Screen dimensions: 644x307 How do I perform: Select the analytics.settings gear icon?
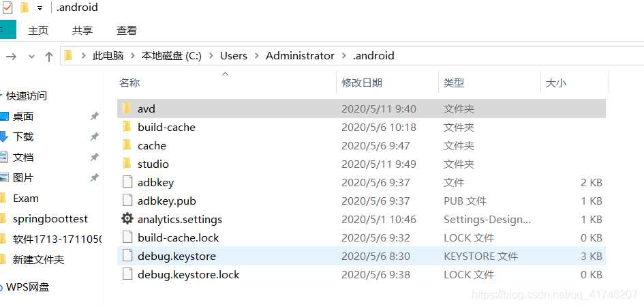pyautogui.click(x=127, y=219)
